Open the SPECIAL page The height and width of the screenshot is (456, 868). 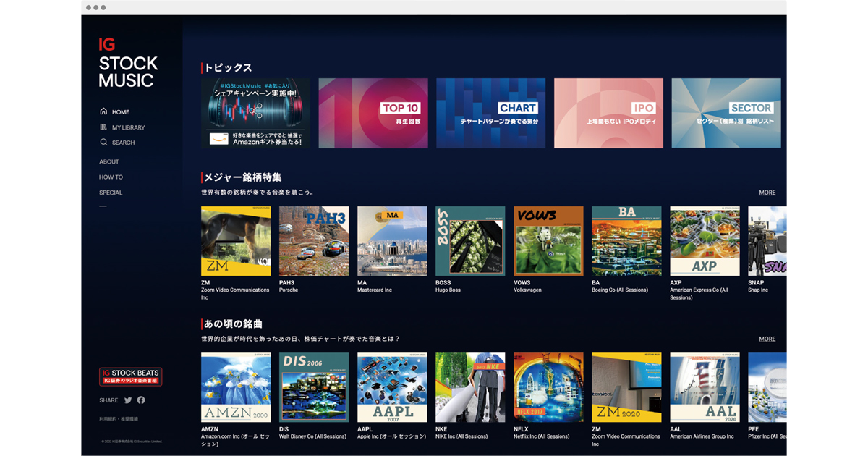111,193
